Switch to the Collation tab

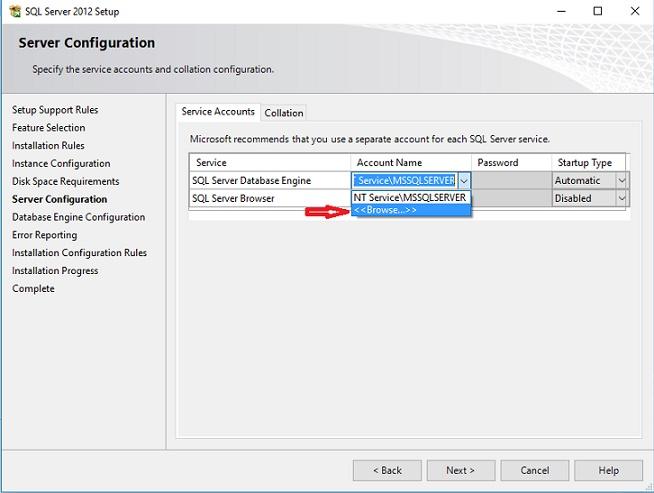tap(283, 113)
